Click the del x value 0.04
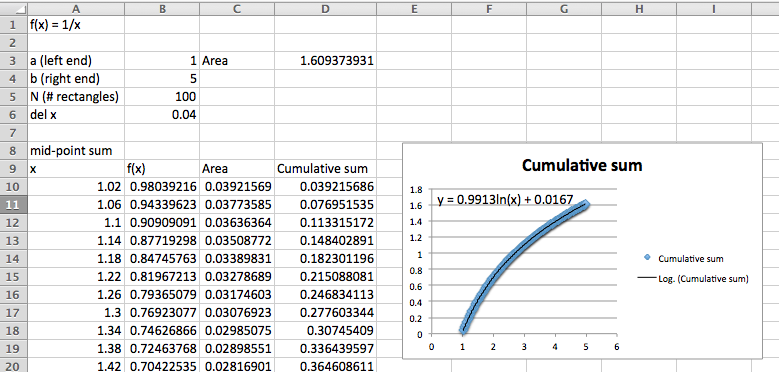779x372 pixels. coord(162,115)
